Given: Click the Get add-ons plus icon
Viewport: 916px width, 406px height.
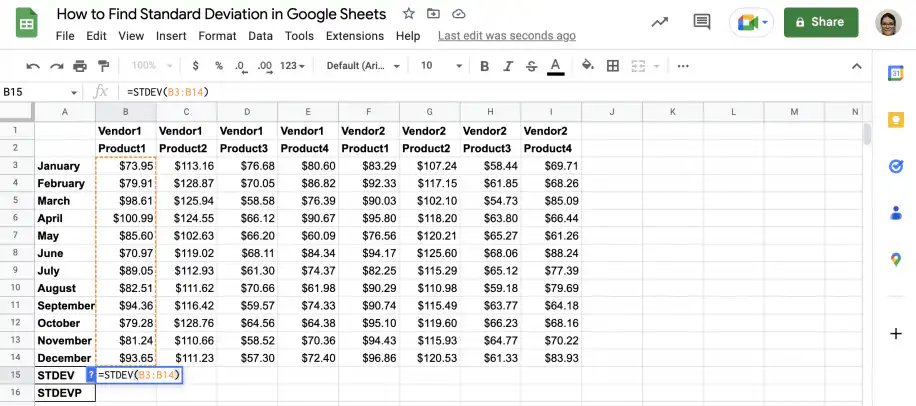Looking at the screenshot, I should [x=896, y=334].
